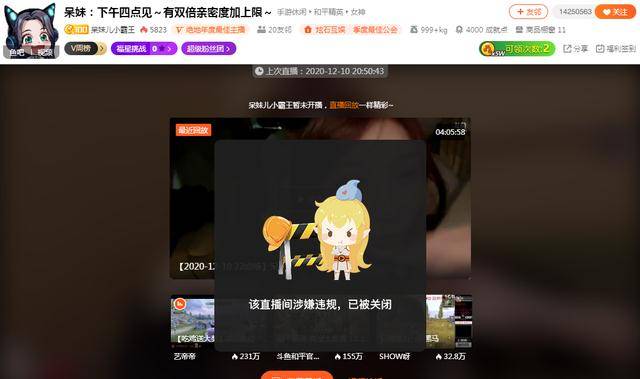Click the 和平精英 category link
This screenshot has height=379, width=640.
click(329, 12)
